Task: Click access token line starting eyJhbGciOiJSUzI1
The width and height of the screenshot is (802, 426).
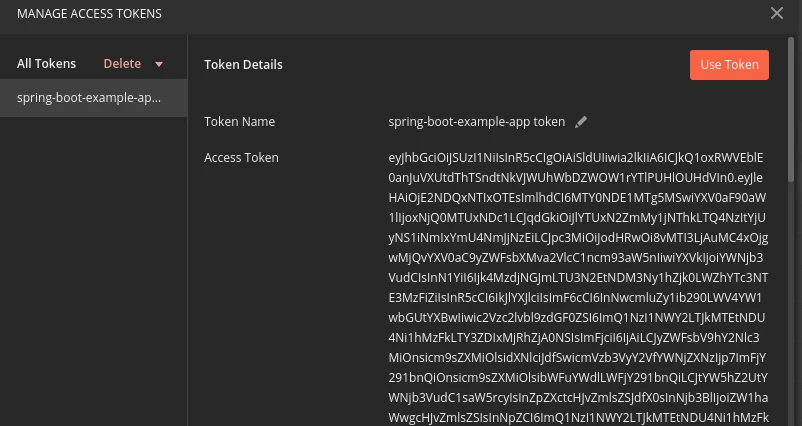Action: point(576,158)
